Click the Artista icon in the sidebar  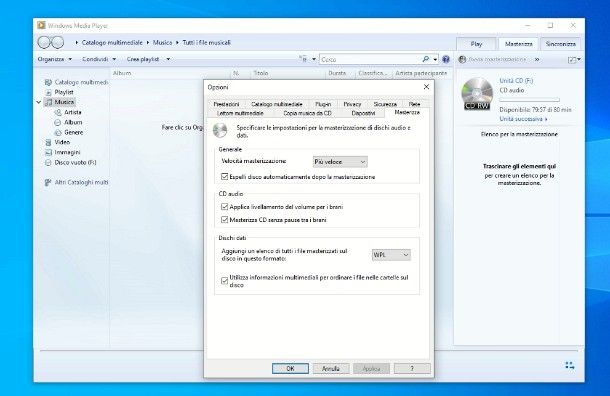pyautogui.click(x=58, y=112)
